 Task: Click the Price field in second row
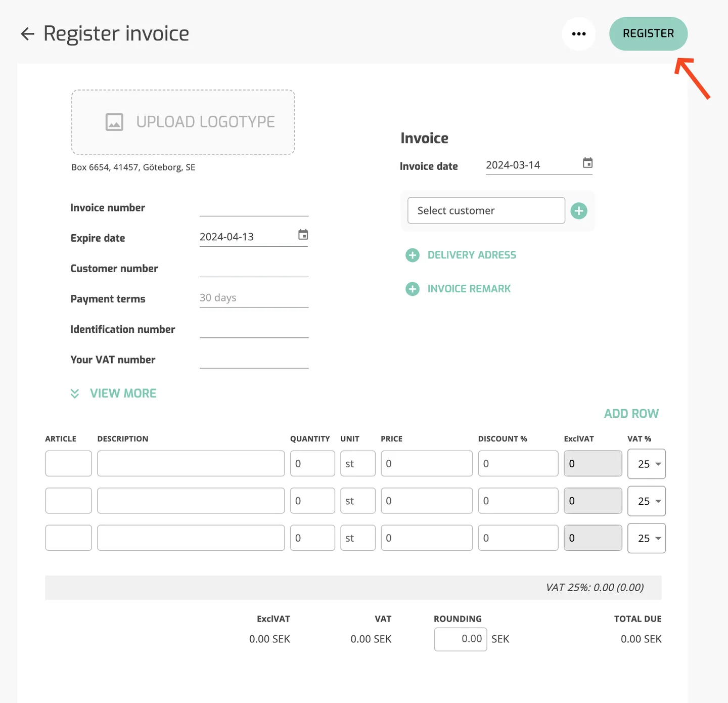[427, 501]
